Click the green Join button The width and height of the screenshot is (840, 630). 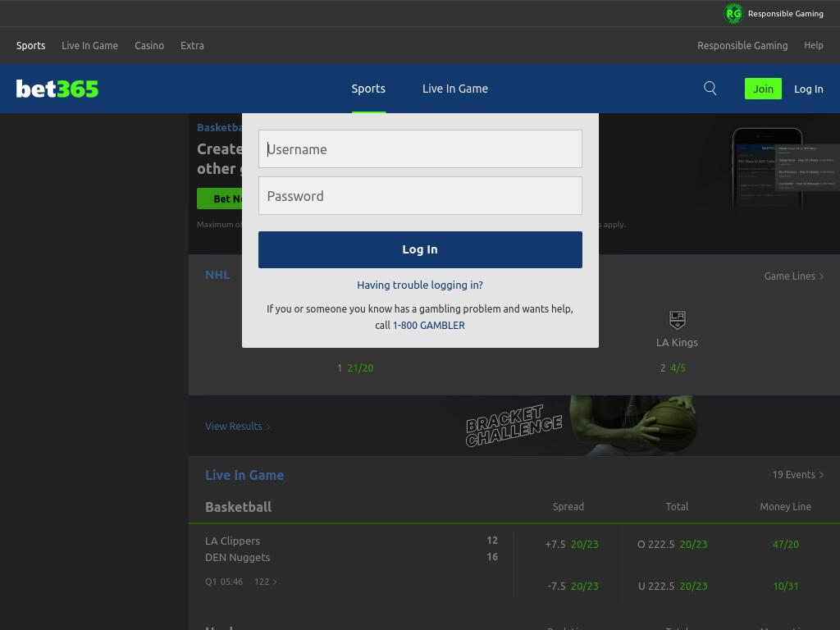(763, 89)
